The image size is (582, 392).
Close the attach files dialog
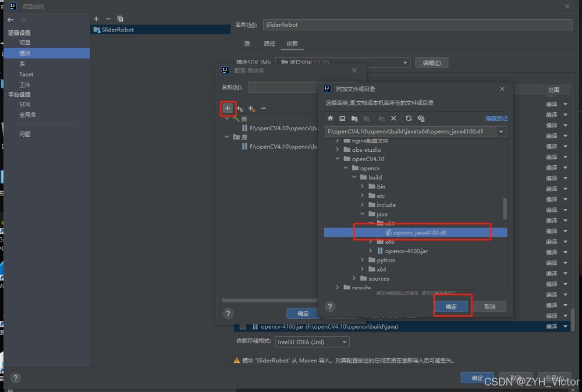[502, 89]
